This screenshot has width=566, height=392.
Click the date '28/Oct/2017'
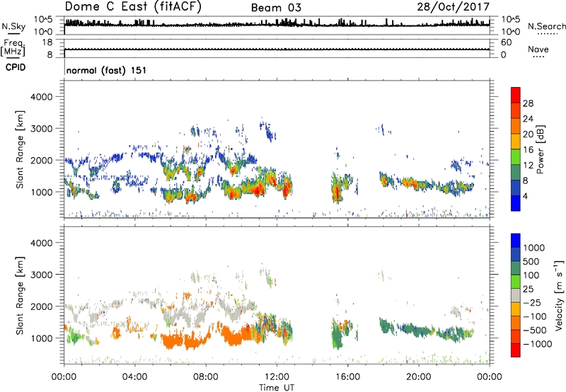click(x=453, y=7)
